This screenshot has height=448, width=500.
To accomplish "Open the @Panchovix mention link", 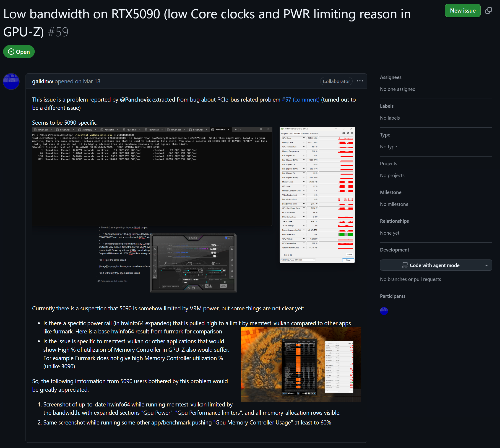I will click(135, 100).
